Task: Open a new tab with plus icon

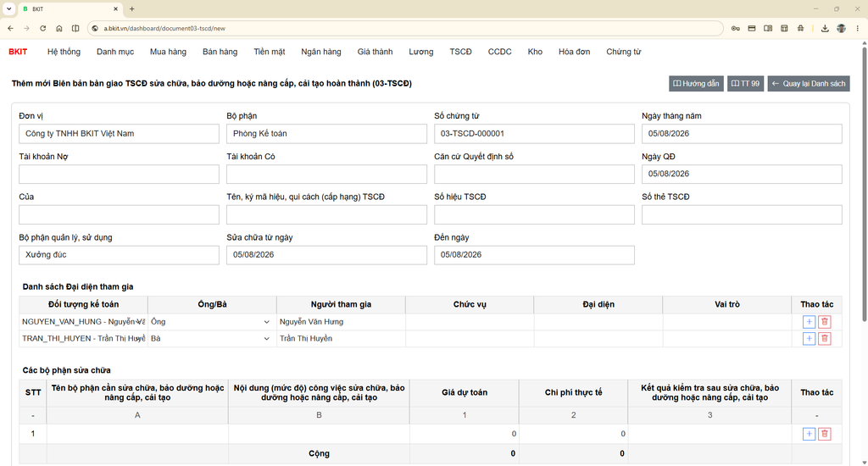Action: coord(131,8)
